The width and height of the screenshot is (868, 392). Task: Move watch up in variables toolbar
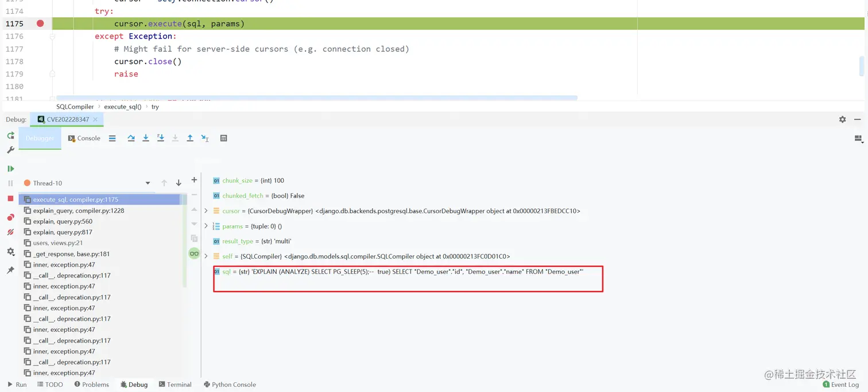(194, 210)
